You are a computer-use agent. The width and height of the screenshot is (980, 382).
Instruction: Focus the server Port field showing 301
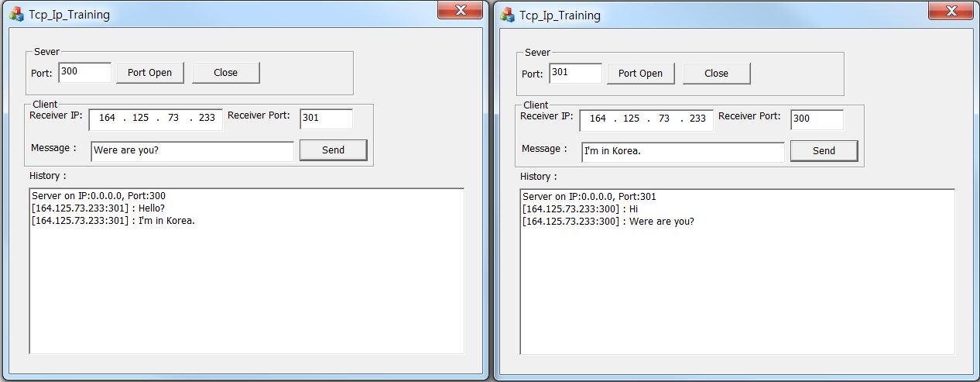pos(576,73)
